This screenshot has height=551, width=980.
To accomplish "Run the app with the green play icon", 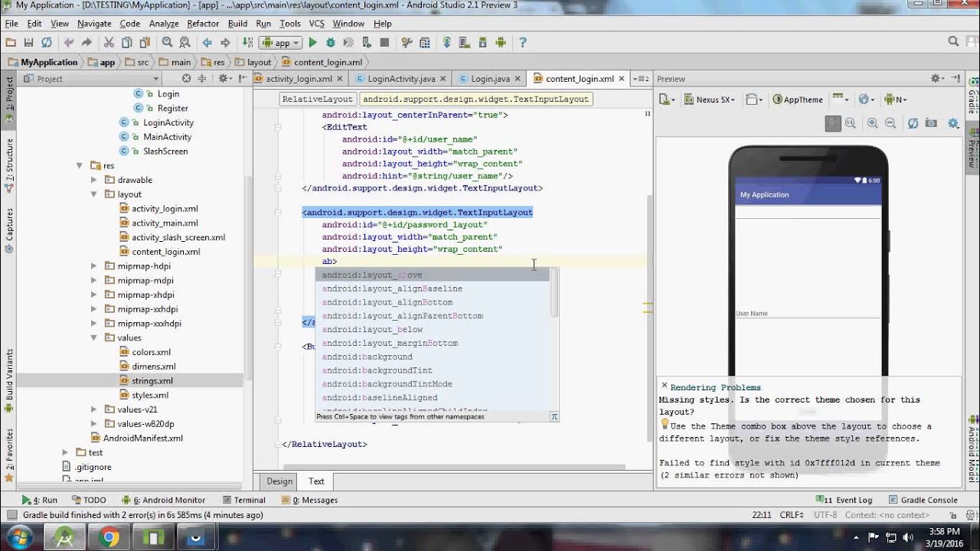I will [x=312, y=43].
